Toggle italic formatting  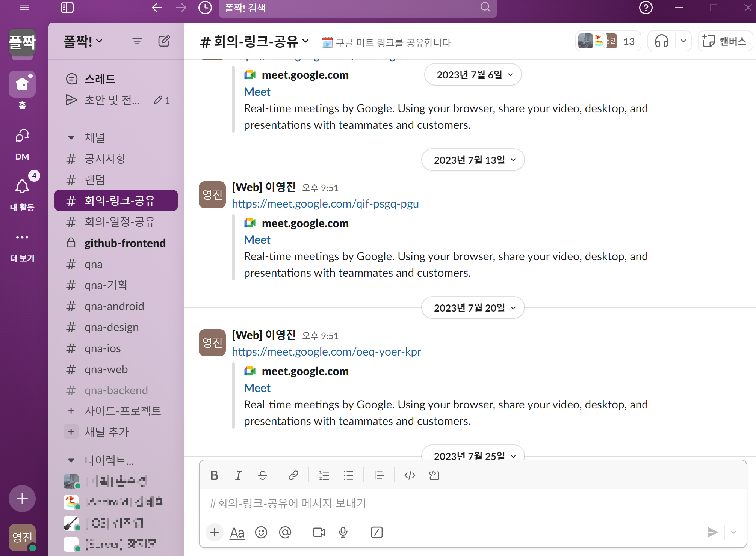pyautogui.click(x=238, y=475)
